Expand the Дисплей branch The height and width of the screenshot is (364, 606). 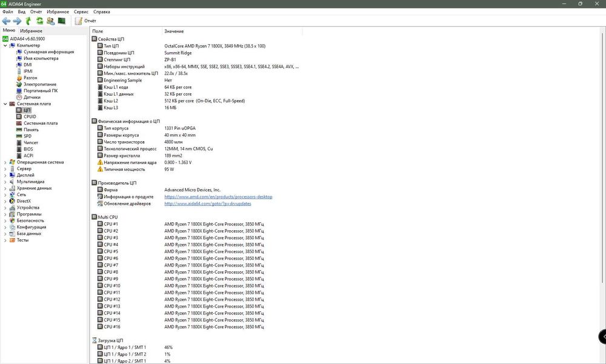coord(5,176)
